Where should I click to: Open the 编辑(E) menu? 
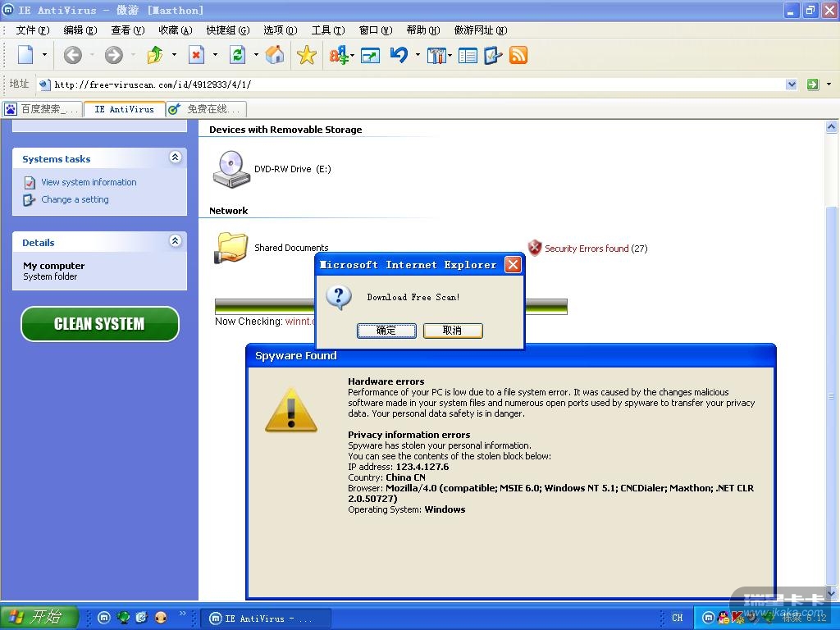[80, 30]
